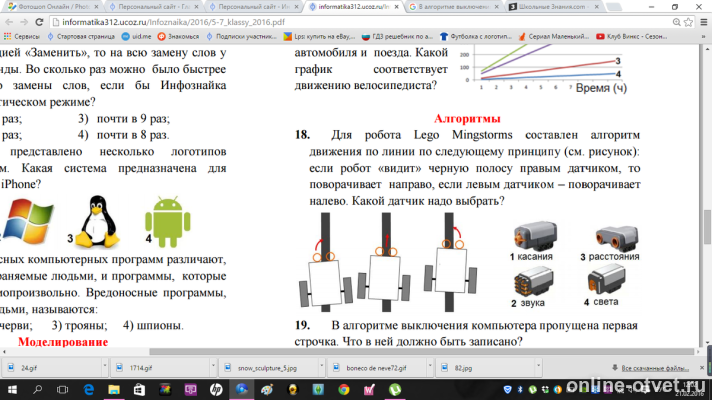Open the ГДЗ решебник bookmark

click(x=397, y=36)
